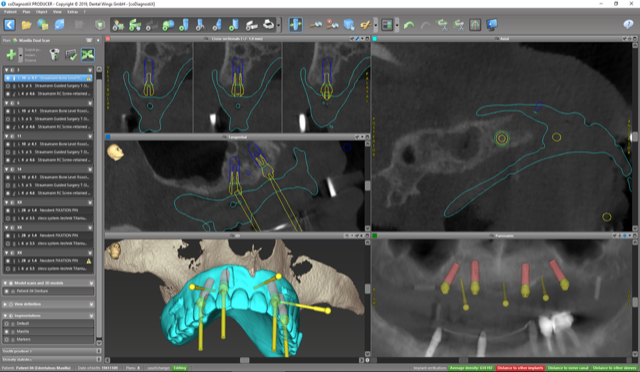
Task: Toggle visibility of Markers segmentation
Action: 7,339
